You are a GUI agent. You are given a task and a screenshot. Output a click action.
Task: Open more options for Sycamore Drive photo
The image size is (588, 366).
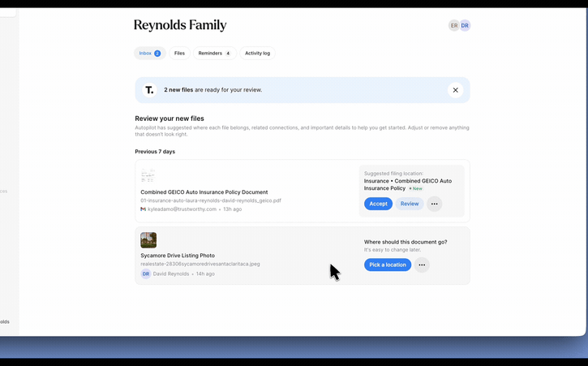(422, 265)
